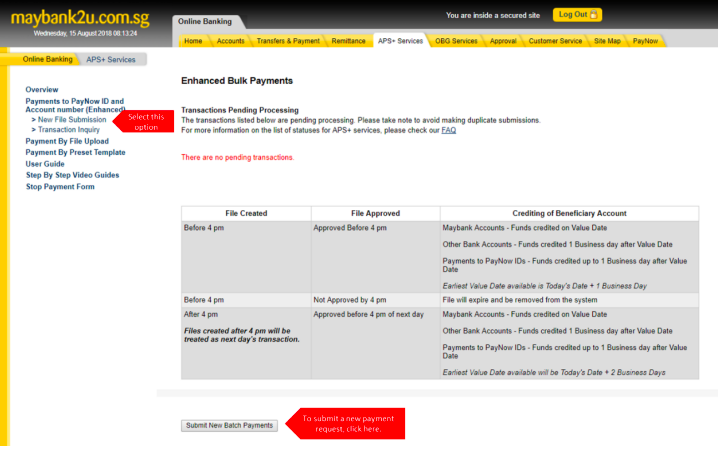Image resolution: width=720 pixels, height=457 pixels.
Task: Click the maybank2u.com.sg logo
Action: tap(80, 18)
